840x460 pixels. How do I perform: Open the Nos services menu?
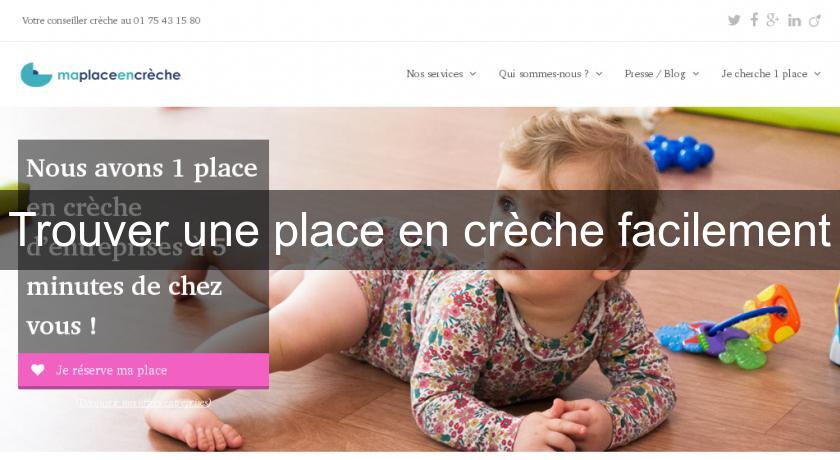434,74
